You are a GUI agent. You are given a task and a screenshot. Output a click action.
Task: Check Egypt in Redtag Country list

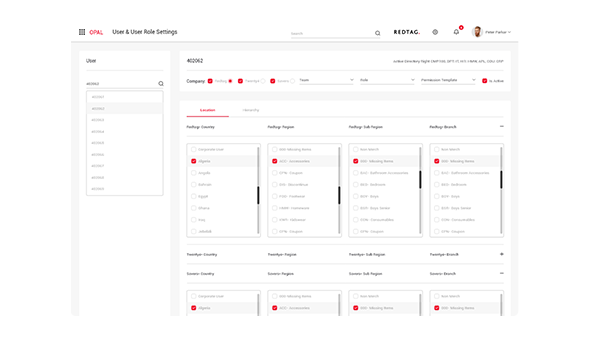click(x=193, y=196)
